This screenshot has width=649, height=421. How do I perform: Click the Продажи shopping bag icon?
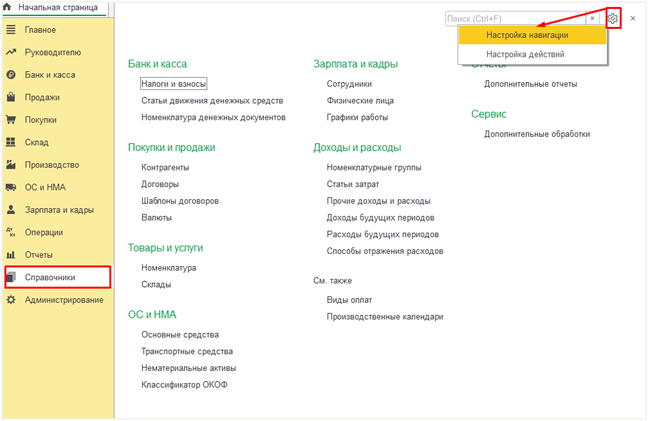pos(11,98)
